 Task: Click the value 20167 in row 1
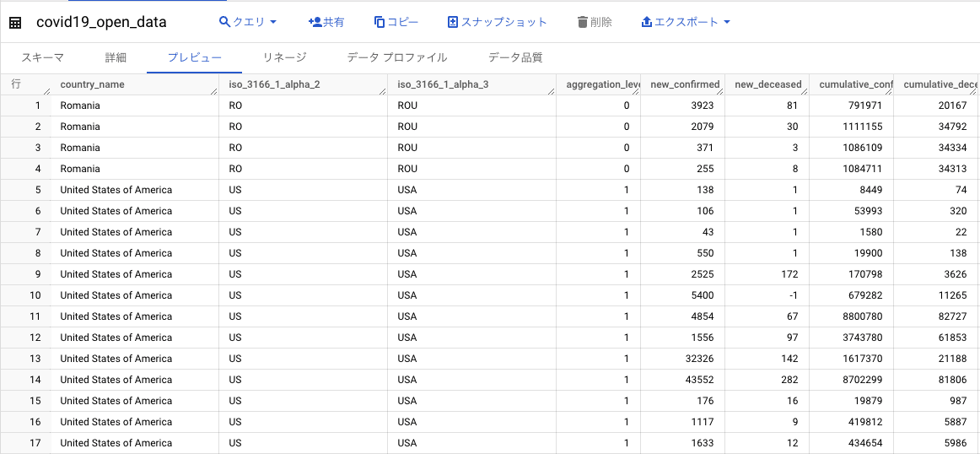pyautogui.click(x=953, y=105)
